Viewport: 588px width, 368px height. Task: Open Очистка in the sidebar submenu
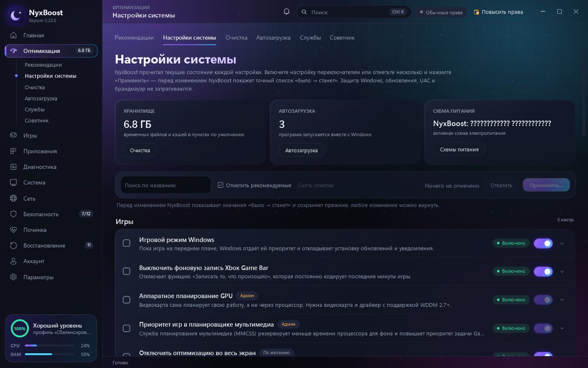(x=35, y=87)
